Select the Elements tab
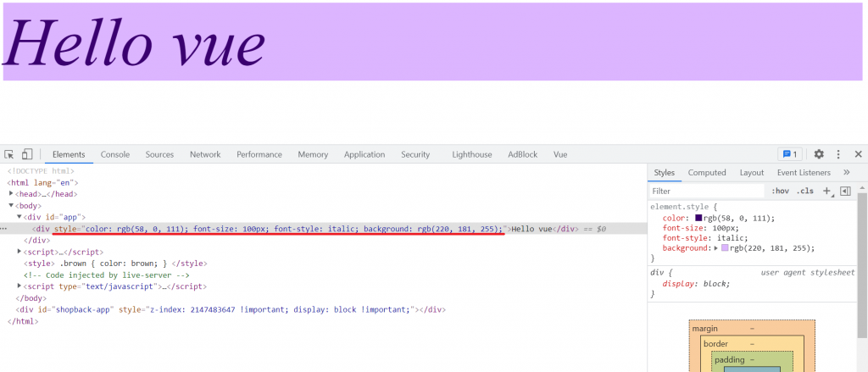The width and height of the screenshot is (868, 372). tap(69, 154)
